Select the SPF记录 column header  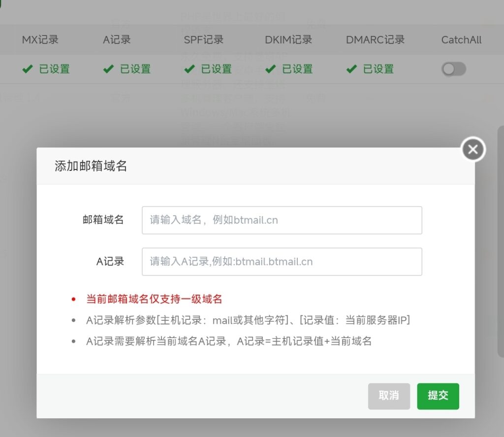coord(203,40)
